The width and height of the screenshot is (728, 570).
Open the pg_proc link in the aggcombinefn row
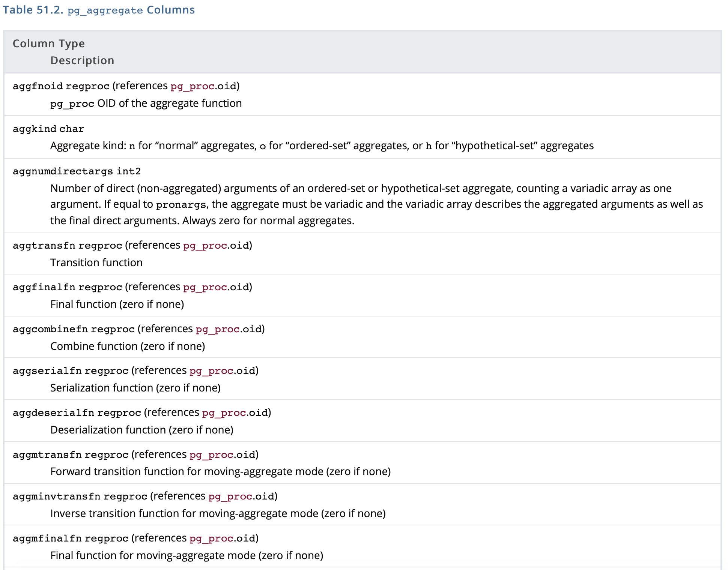[218, 329]
